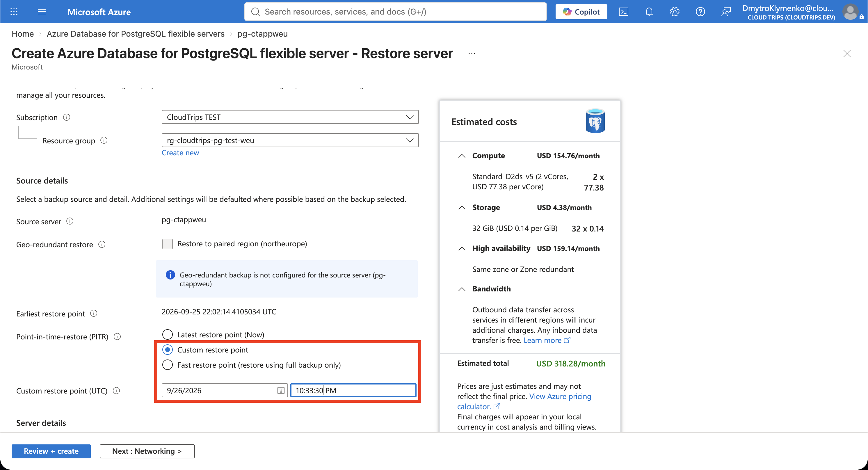This screenshot has width=868, height=470.
Task: Open the ellipsis more options beside title
Action: pos(472,53)
